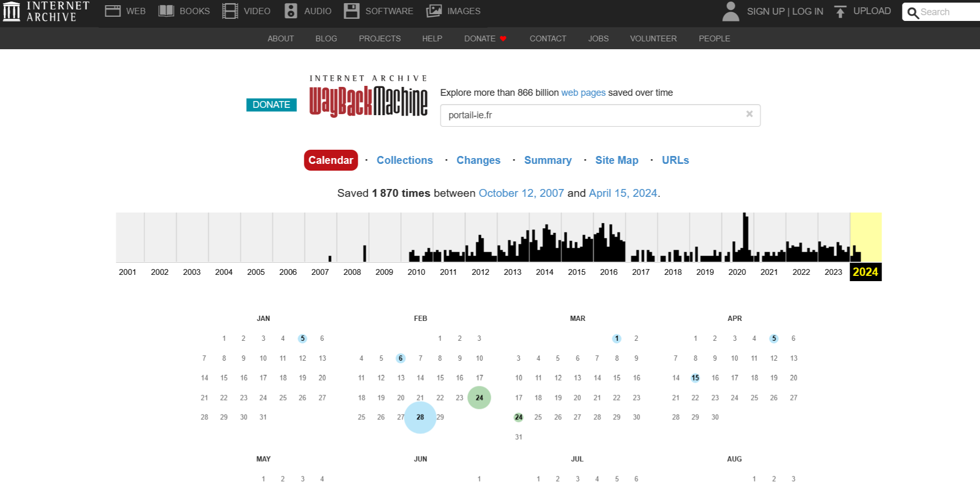This screenshot has height=490, width=980.
Task: Open the Projects menu item
Action: pyautogui.click(x=380, y=38)
